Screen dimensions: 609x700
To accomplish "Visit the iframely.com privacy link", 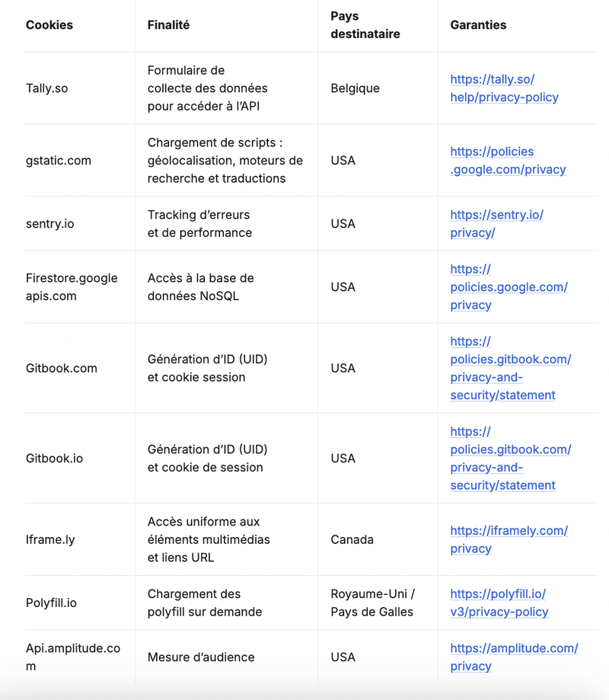I will pos(509,539).
